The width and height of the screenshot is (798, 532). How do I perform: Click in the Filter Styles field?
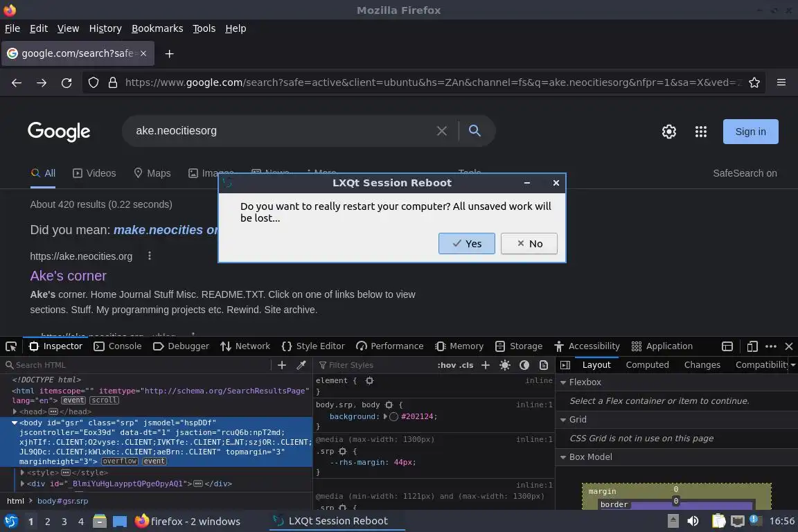click(374, 365)
